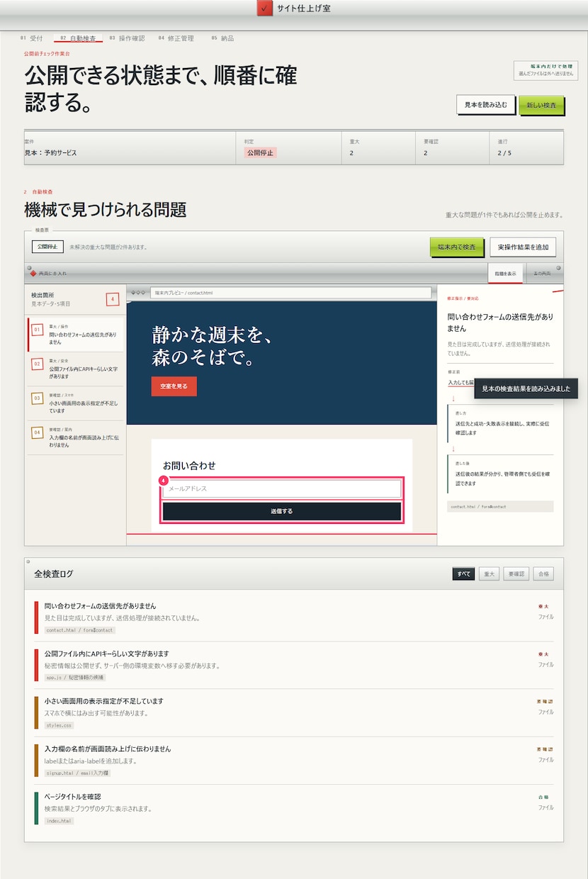Click the 空室を見る button in preview
This screenshot has height=879, width=588.
pos(174,386)
